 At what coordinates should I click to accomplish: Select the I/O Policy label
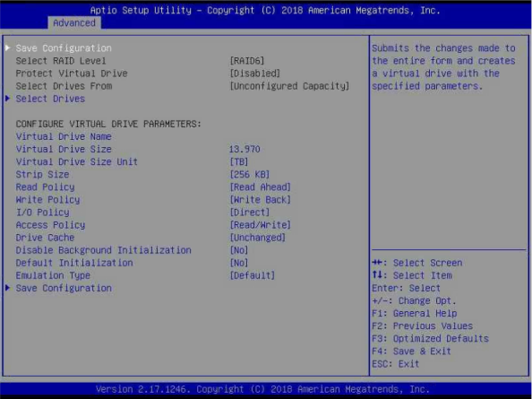click(43, 213)
